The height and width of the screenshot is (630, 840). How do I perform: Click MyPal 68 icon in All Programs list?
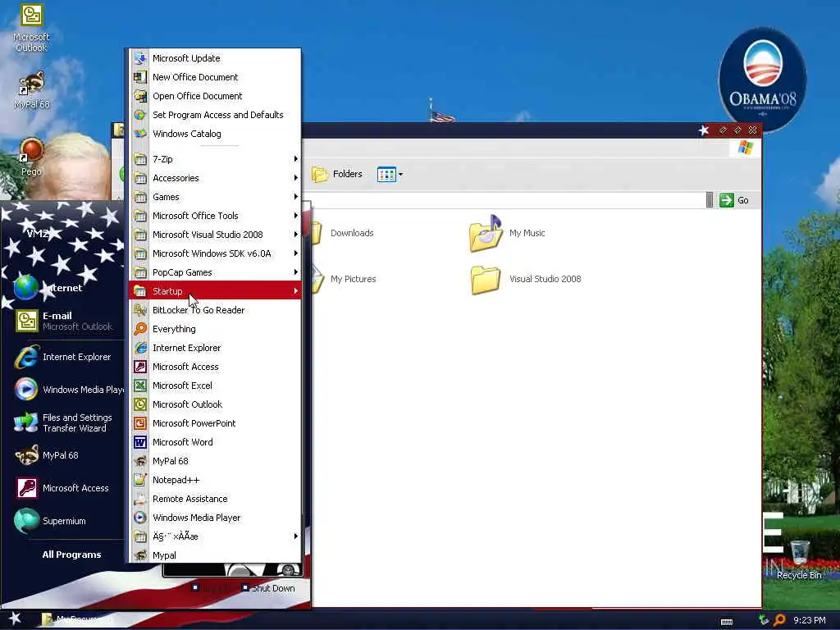(140, 461)
